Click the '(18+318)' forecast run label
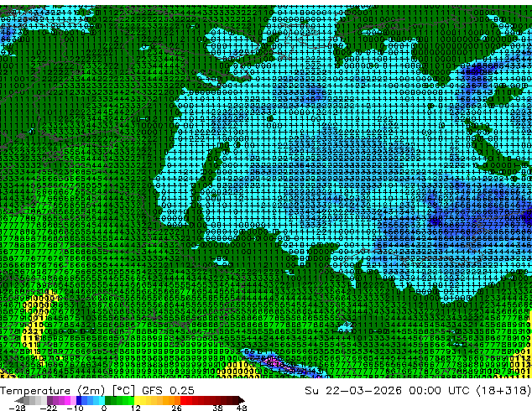532x411 pixels. click(x=503, y=391)
